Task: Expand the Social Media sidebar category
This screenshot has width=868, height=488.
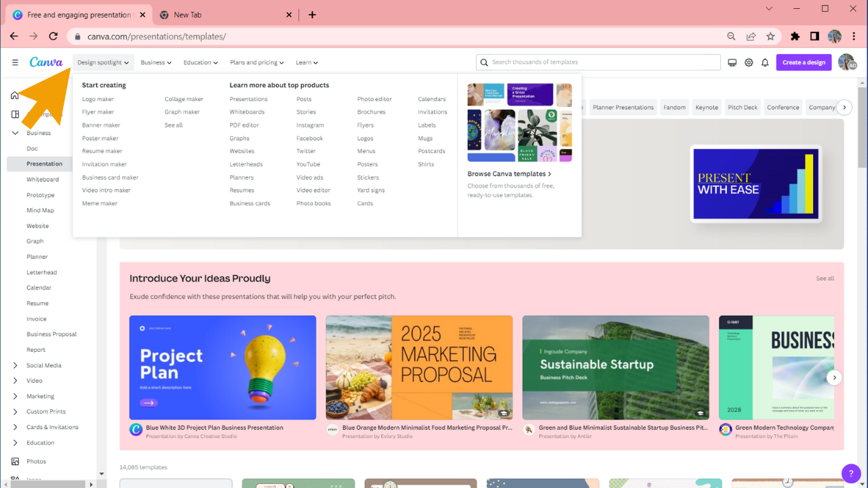Action: pos(15,365)
